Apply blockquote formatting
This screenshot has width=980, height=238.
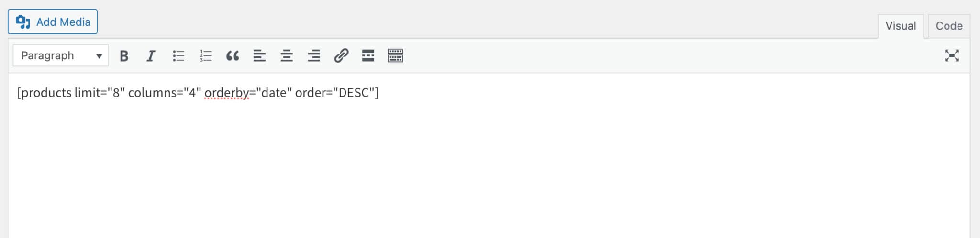click(x=233, y=56)
